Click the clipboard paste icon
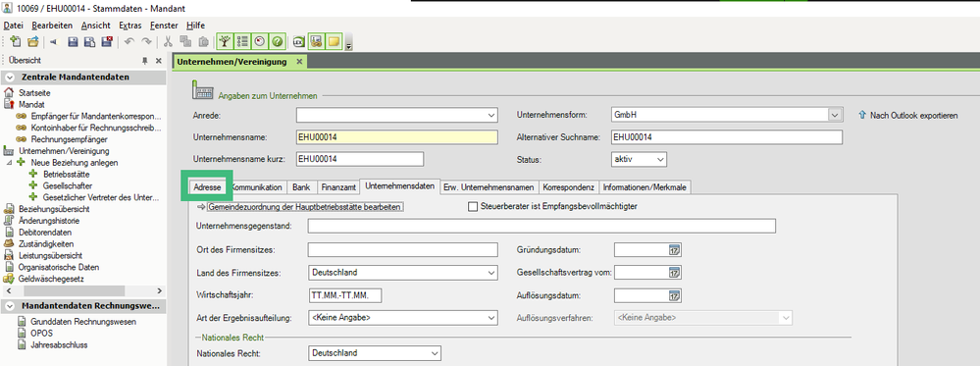The height and width of the screenshot is (366, 980). [x=203, y=42]
